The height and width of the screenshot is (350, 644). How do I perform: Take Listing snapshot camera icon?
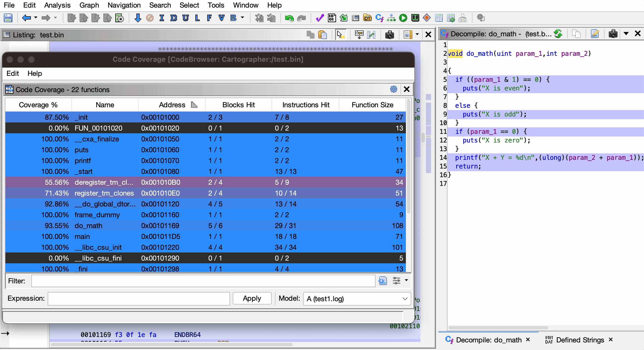(x=389, y=35)
